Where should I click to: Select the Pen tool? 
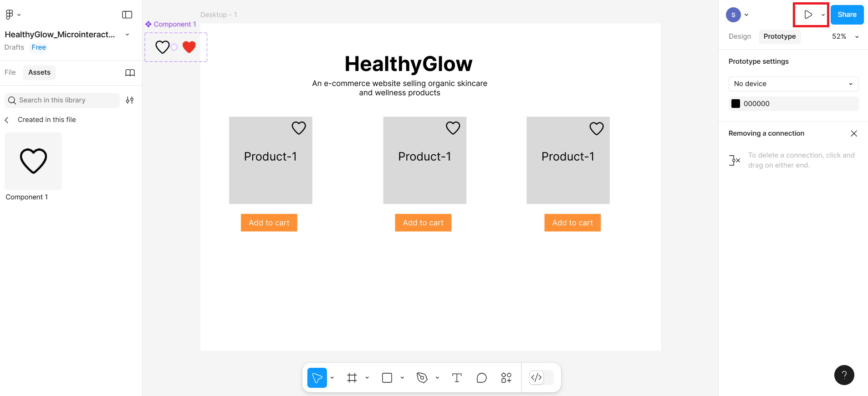pyautogui.click(x=422, y=378)
